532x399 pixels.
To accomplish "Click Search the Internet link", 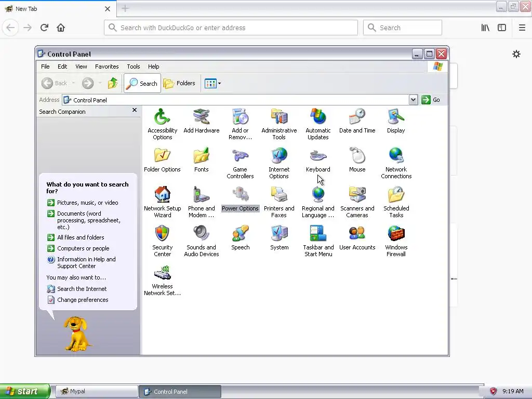I will 77,289.
